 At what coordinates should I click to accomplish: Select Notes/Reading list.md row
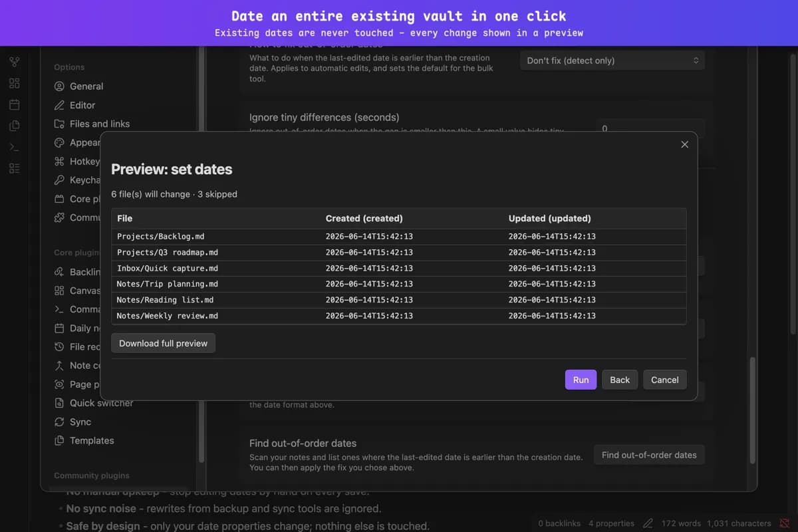pos(399,300)
